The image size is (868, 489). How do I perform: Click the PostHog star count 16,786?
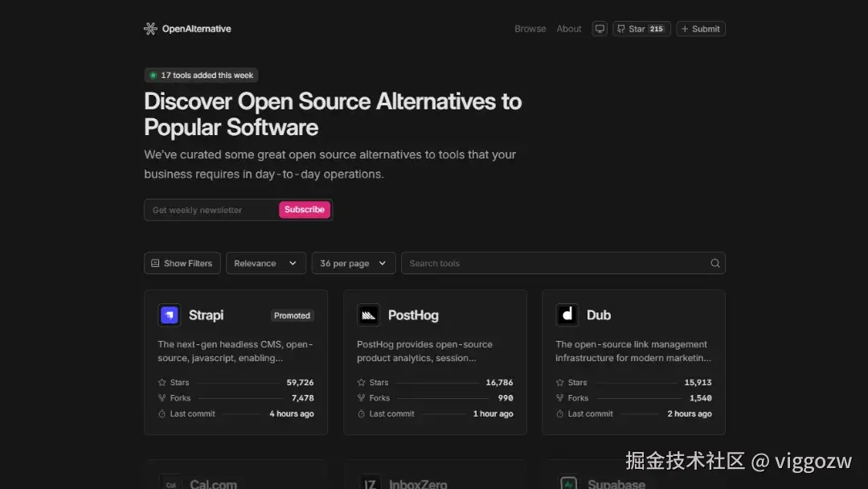pos(499,382)
